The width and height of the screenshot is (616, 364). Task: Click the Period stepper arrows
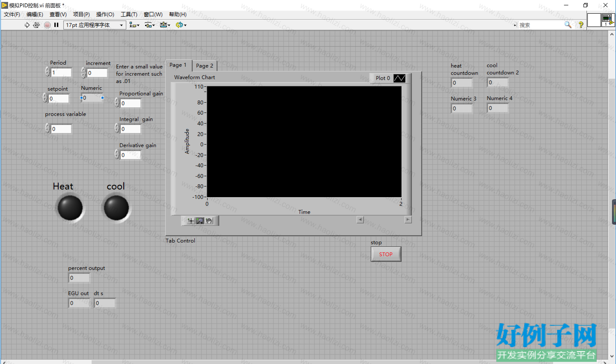tap(47, 72)
